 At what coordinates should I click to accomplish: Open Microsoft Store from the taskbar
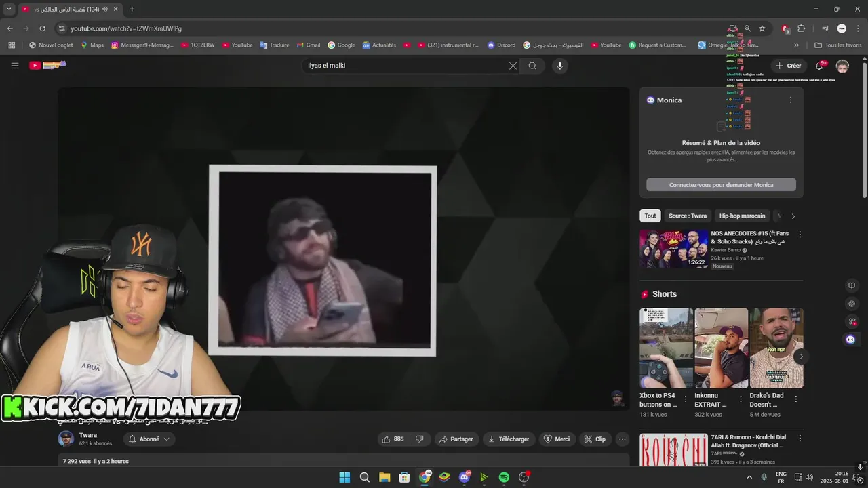404,477
